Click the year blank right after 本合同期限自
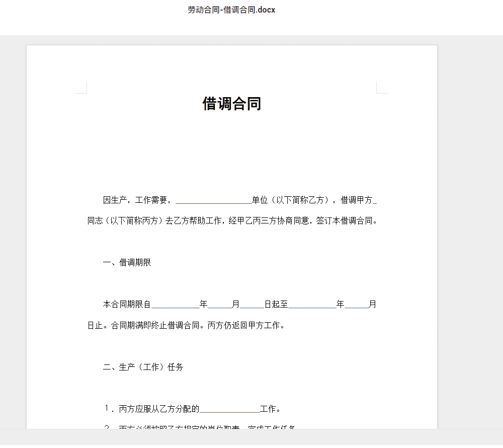Screen dimensions: 503x448 pos(176,305)
